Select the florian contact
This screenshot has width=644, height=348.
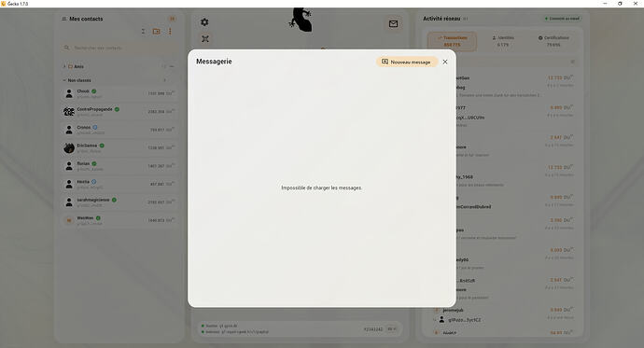pos(119,166)
